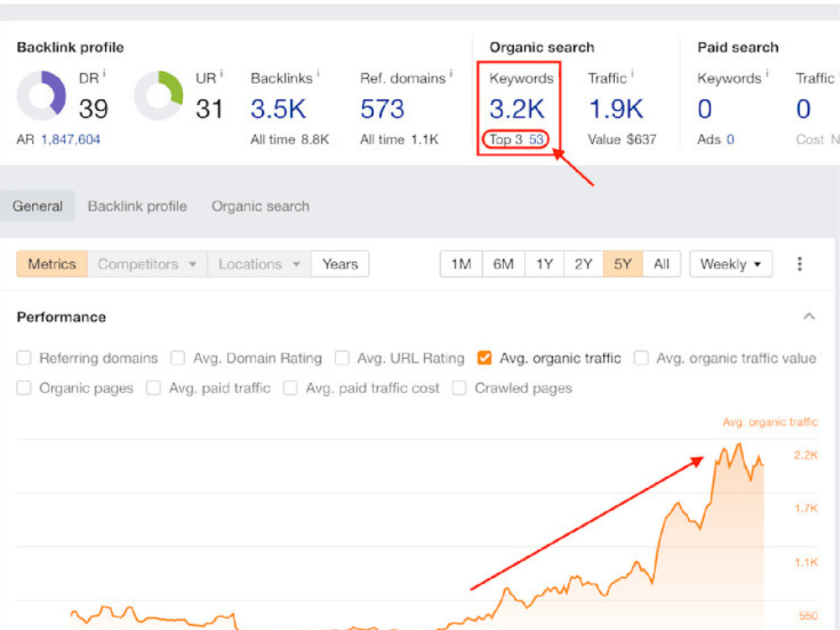Set the chart range to 1Y
Screen dimensions: 840x630
pos(544,264)
